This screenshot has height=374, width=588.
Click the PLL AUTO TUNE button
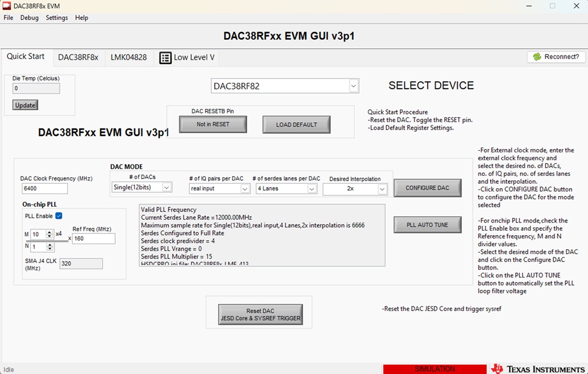point(428,225)
